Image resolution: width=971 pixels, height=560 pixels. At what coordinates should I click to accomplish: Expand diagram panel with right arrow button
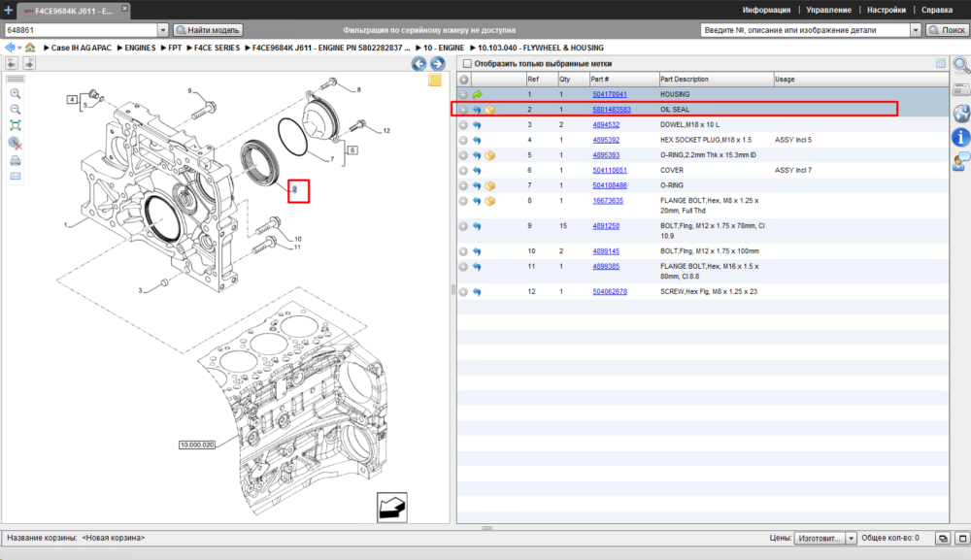pos(29,62)
